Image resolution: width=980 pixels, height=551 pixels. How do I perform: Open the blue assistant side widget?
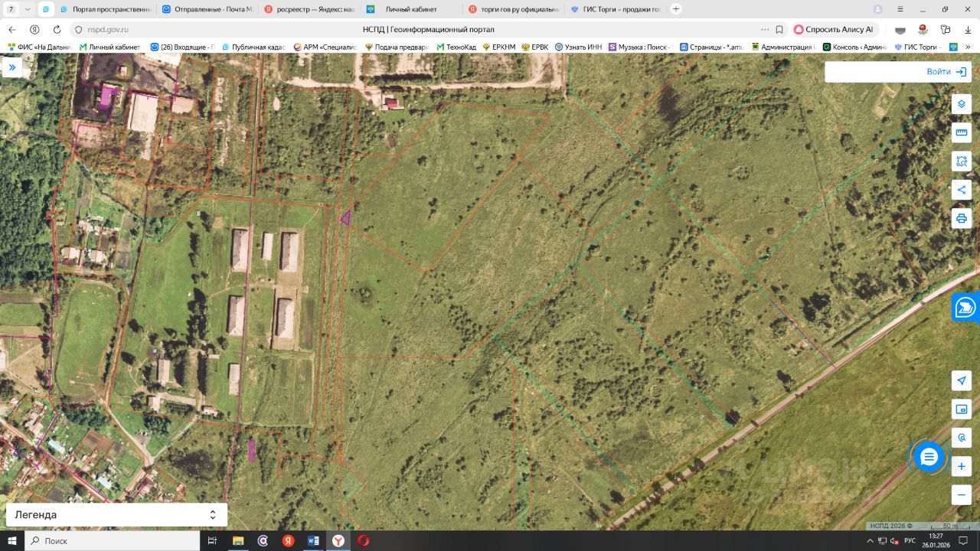tap(966, 307)
